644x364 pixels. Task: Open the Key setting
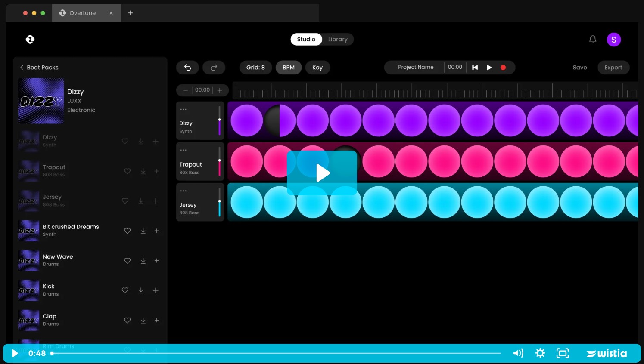coord(317,68)
